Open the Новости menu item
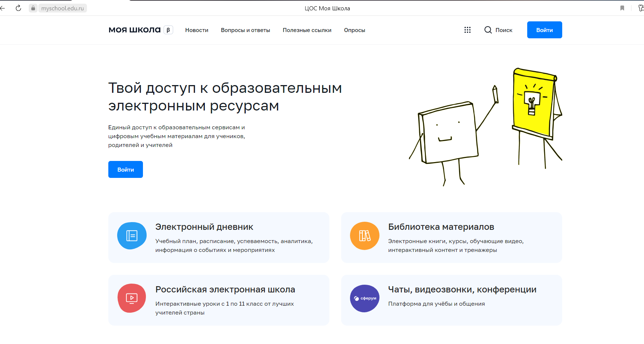 (x=197, y=30)
